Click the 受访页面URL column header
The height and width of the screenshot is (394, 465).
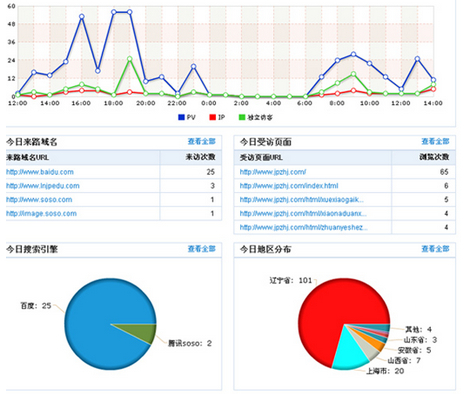(261, 157)
